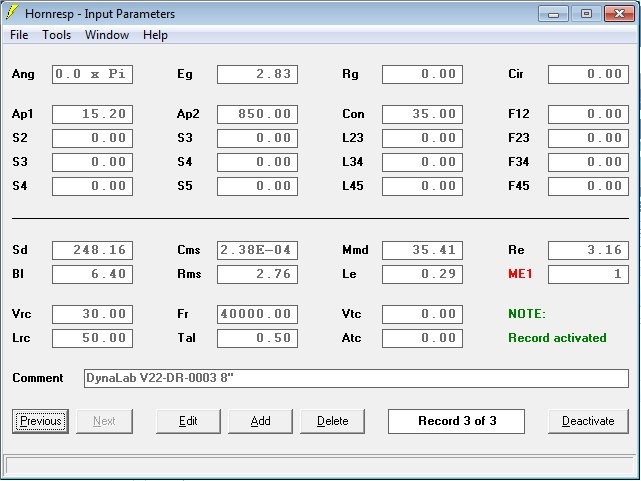The height and width of the screenshot is (481, 641).
Task: Click the S5 input field
Action: [x=258, y=186]
